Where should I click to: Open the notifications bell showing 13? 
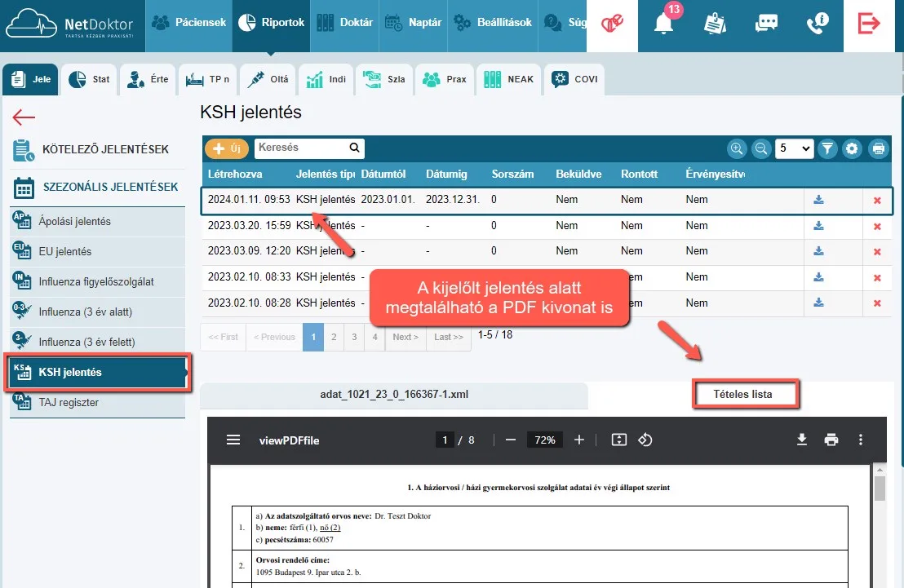pos(663,24)
